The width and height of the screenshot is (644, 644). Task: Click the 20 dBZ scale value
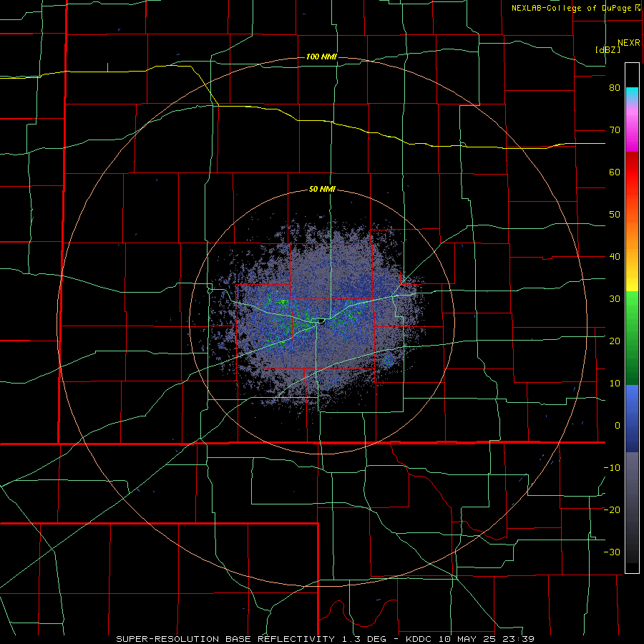click(615, 341)
